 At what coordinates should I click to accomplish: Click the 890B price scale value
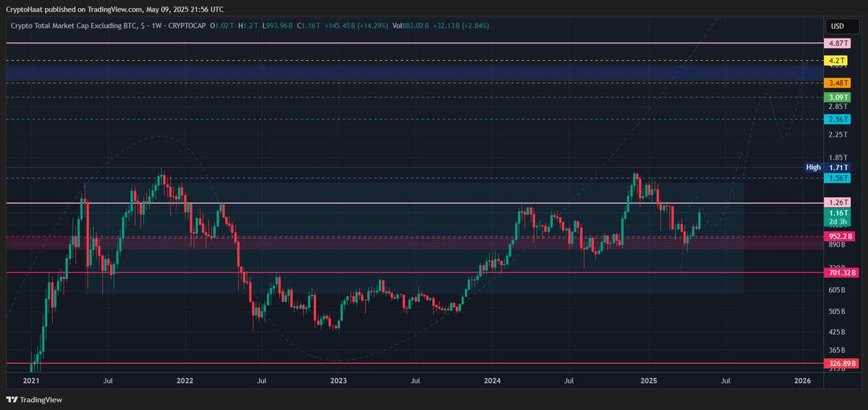point(838,244)
